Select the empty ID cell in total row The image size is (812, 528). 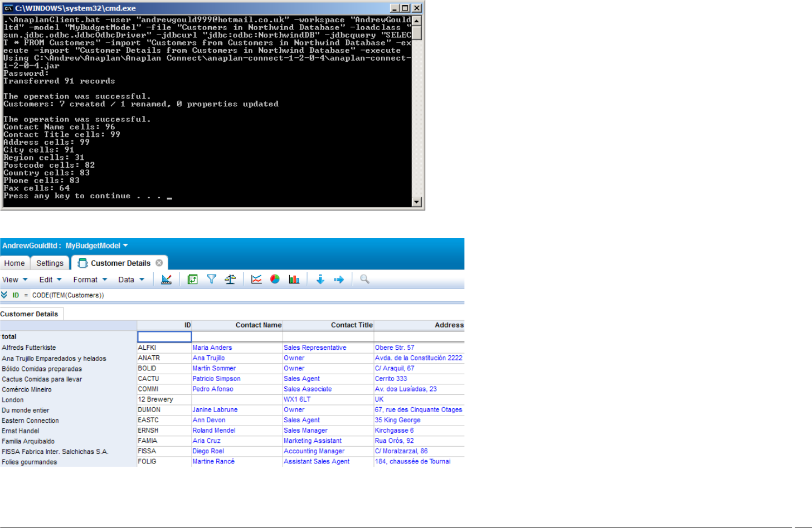164,336
